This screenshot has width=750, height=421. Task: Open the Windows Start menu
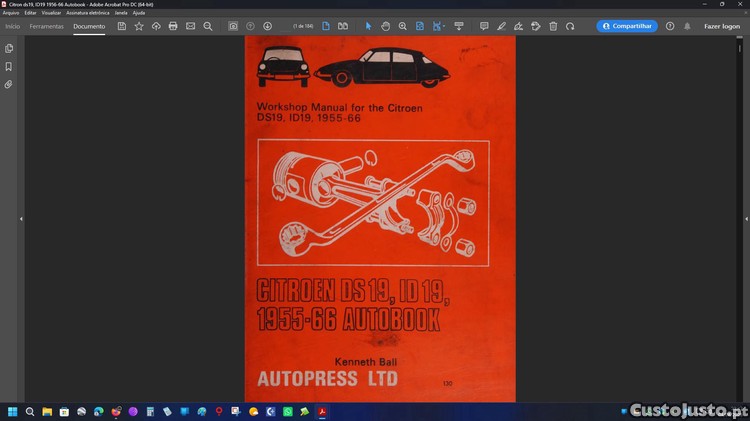pyautogui.click(x=13, y=411)
